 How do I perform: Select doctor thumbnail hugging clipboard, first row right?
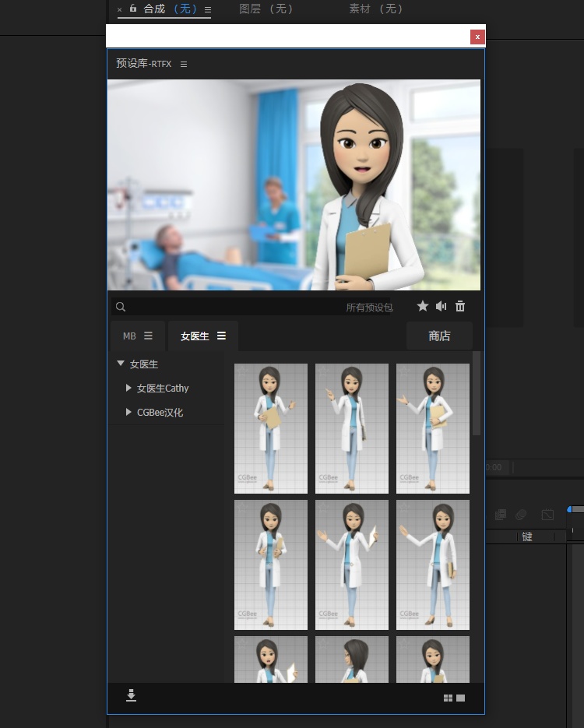[x=433, y=428]
